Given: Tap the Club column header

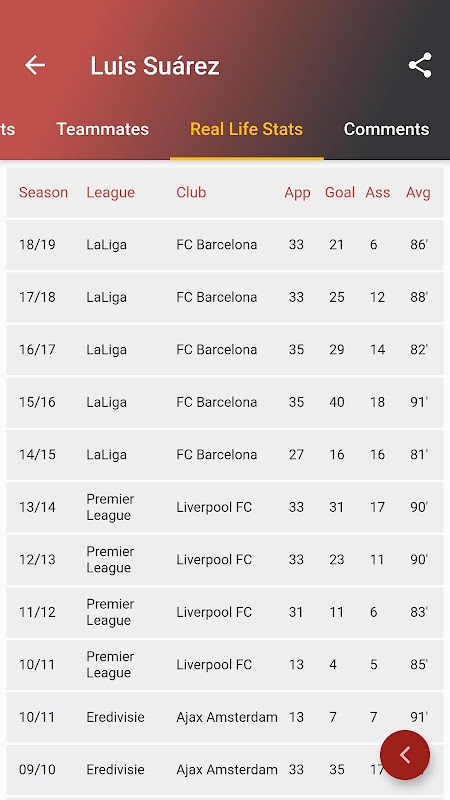Looking at the screenshot, I should click(191, 192).
